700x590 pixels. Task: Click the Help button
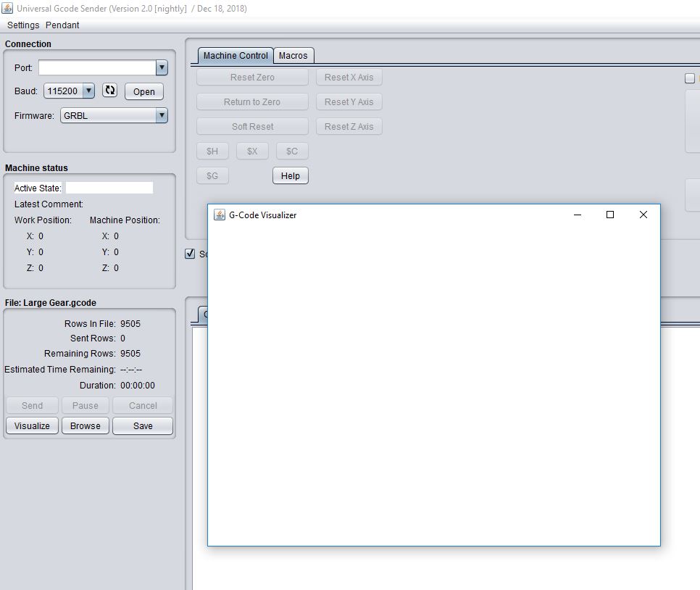click(x=290, y=175)
